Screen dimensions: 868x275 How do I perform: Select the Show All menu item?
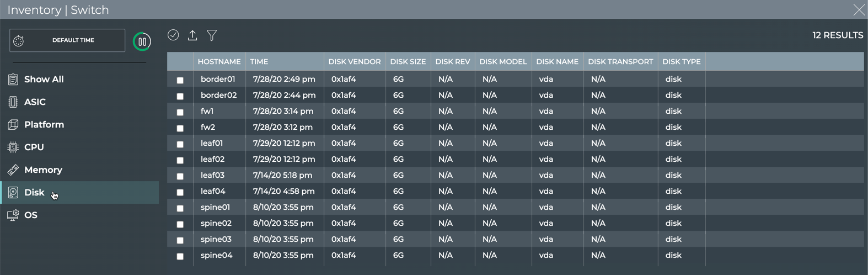(44, 79)
